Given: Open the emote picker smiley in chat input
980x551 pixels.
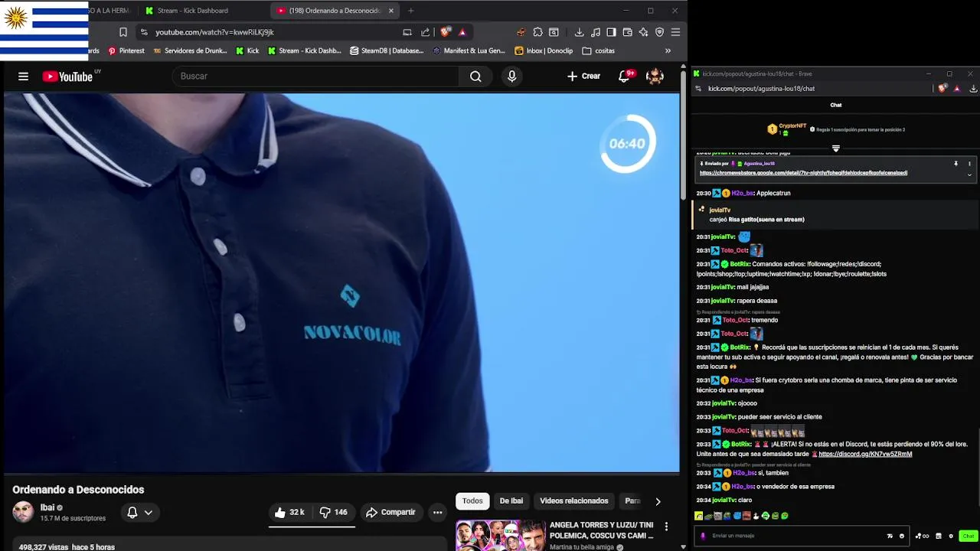Looking at the screenshot, I should 902,536.
